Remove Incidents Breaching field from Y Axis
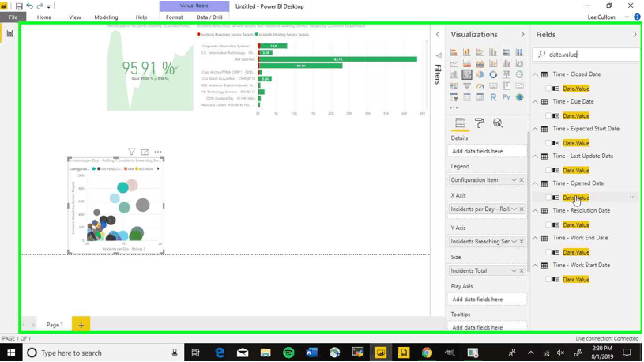644x362 pixels. (522, 242)
